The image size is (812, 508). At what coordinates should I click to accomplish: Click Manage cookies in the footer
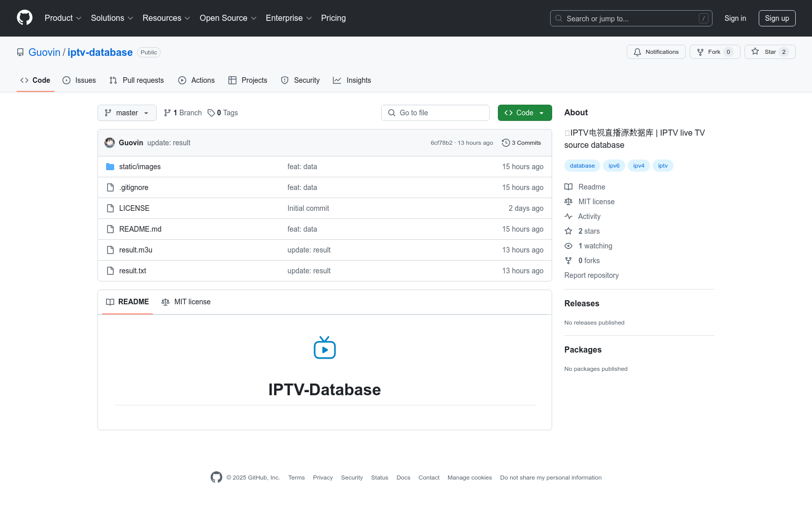pos(469,478)
